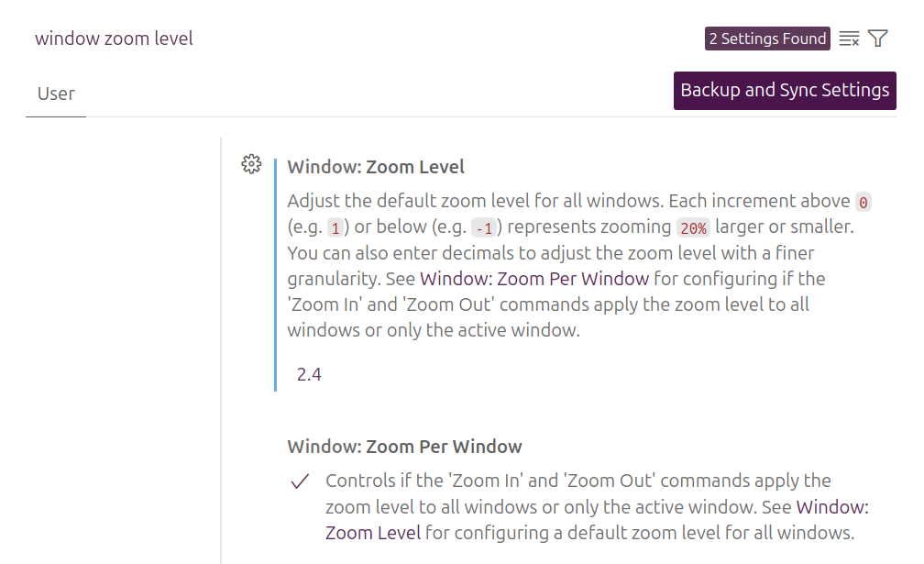Open gear menu for Window: Zoom Level
Screen dimensions: 924x564
coord(251,164)
